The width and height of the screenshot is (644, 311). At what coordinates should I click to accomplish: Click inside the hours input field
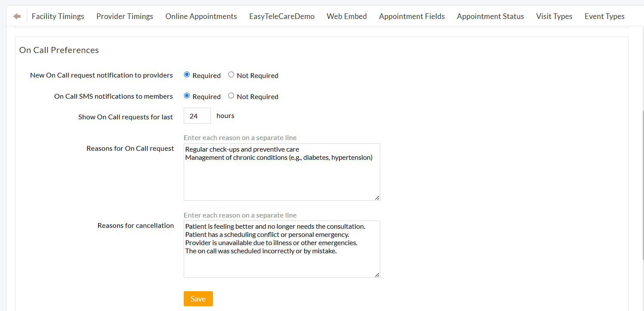197,115
